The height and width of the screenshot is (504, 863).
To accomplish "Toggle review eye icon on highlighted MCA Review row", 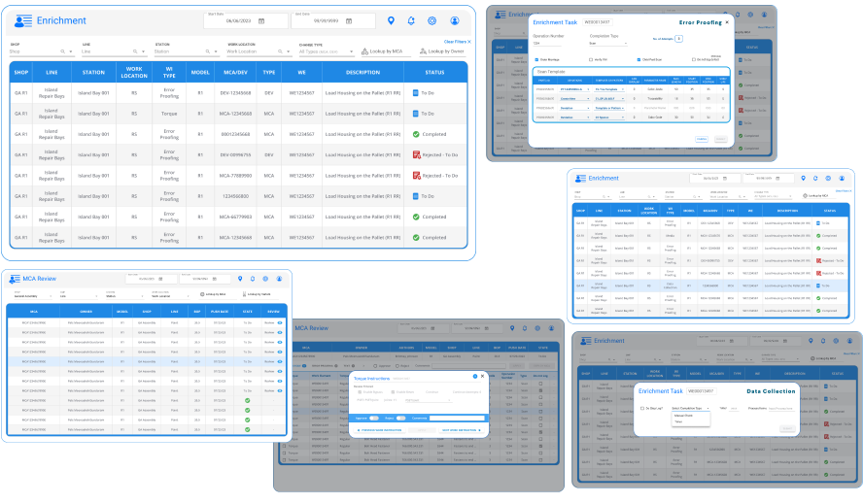I will pyautogui.click(x=280, y=361).
